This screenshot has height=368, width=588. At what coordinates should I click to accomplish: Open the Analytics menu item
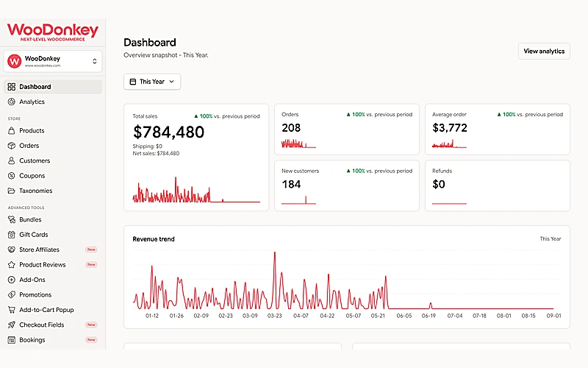click(x=53, y=102)
